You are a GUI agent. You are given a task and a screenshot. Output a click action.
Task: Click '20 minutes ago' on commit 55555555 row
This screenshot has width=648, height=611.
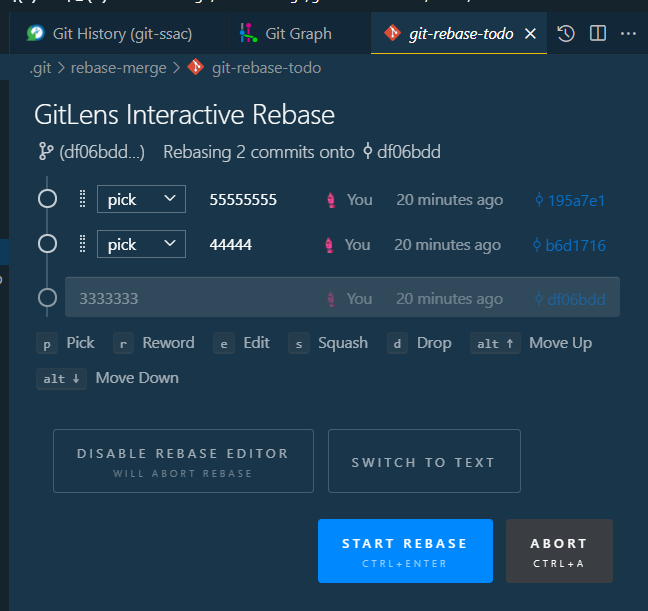tap(450, 200)
